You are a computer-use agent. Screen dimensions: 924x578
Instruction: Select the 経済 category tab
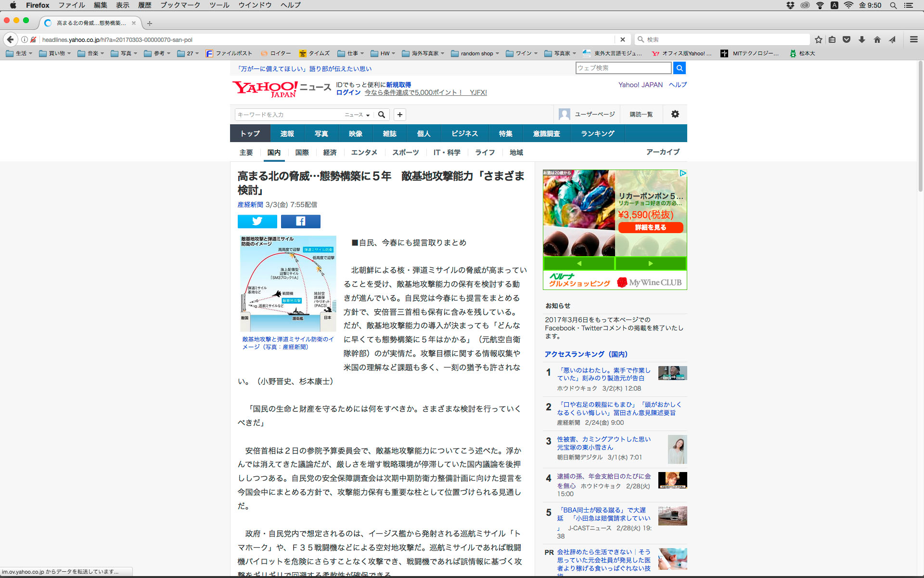tap(330, 152)
